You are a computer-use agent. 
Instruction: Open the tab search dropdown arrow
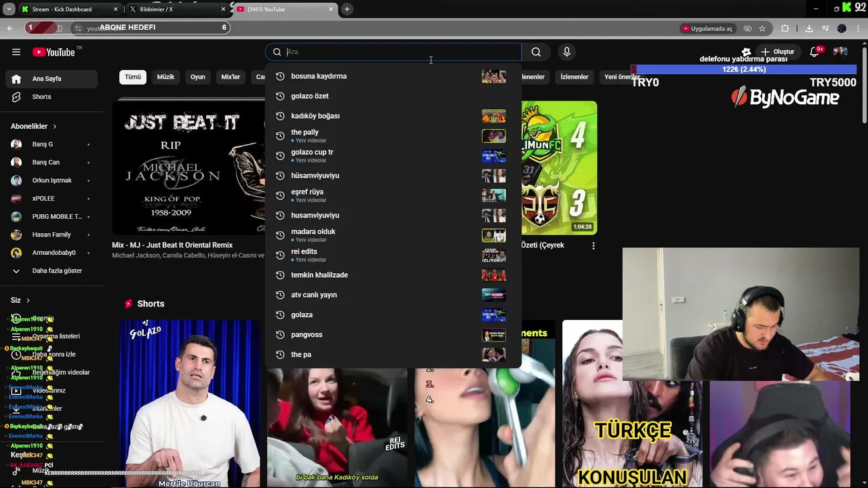(9, 9)
